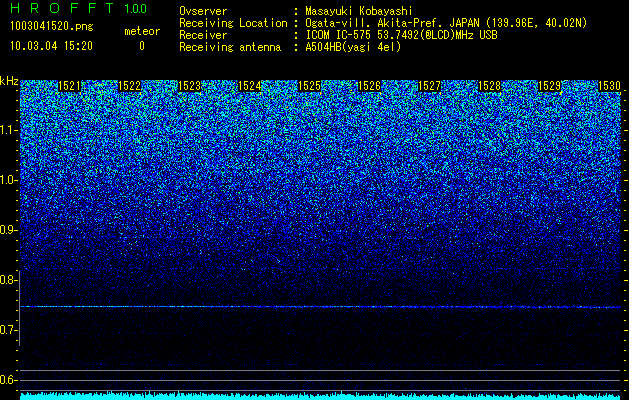Image resolution: width=629 pixels, height=400 pixels.
Task: Click the HROFFT 1.0.0 title text
Action: point(79,8)
